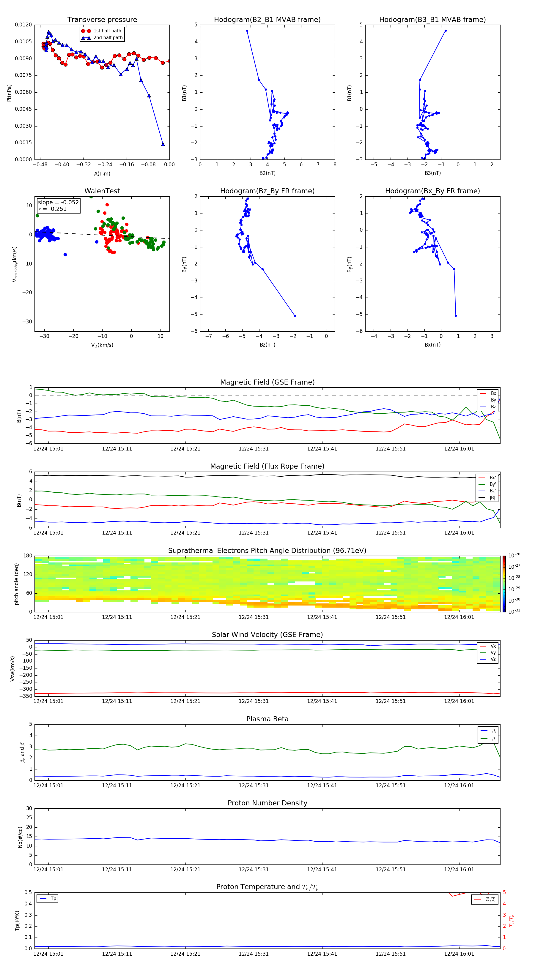Click the 'Bx(nT)' x-axis label
535x980 pixels.
(432, 345)
